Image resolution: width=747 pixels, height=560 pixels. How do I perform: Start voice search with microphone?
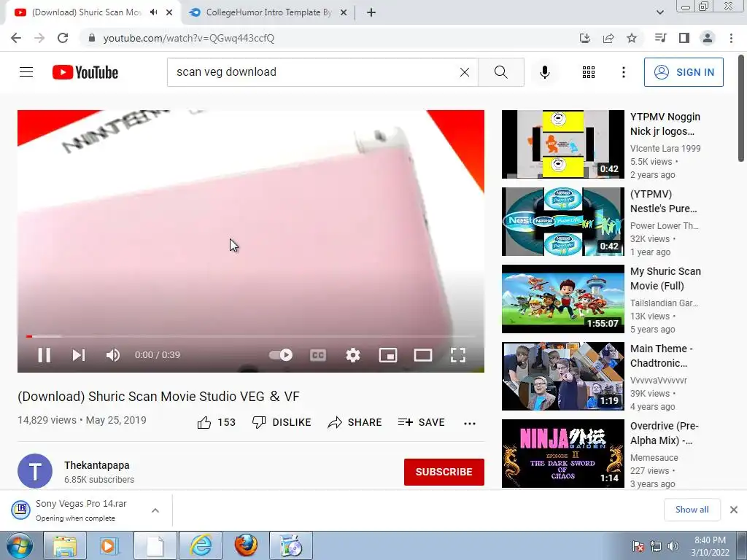click(x=545, y=72)
